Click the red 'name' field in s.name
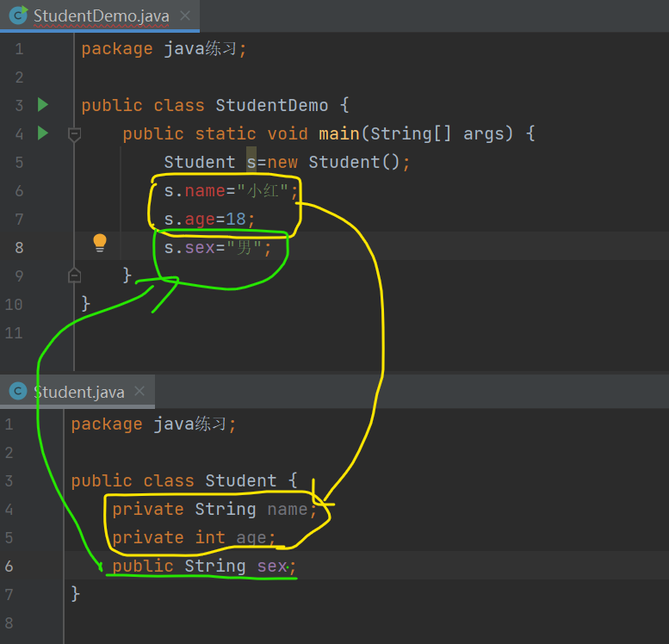The width and height of the screenshot is (669, 644). pos(205,191)
